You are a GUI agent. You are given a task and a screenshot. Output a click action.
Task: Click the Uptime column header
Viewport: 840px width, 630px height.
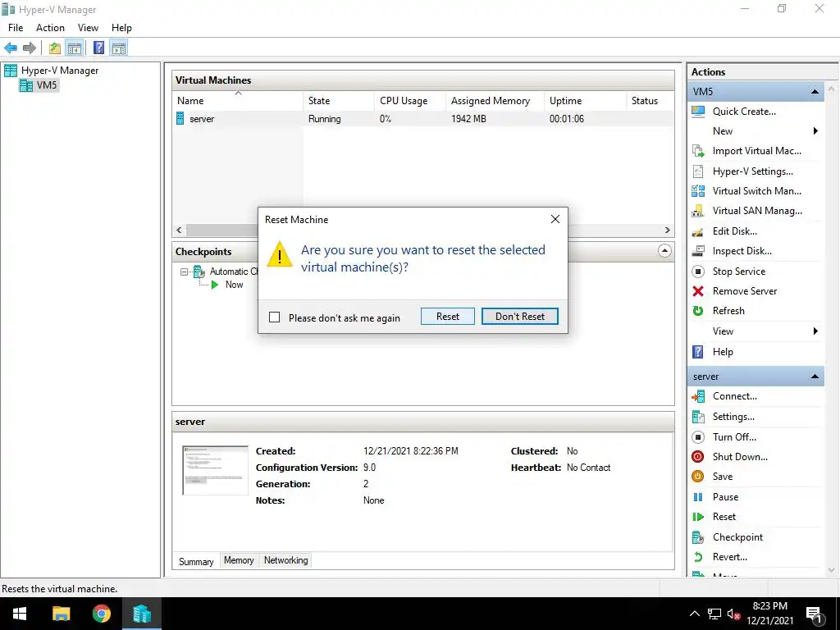585,101
